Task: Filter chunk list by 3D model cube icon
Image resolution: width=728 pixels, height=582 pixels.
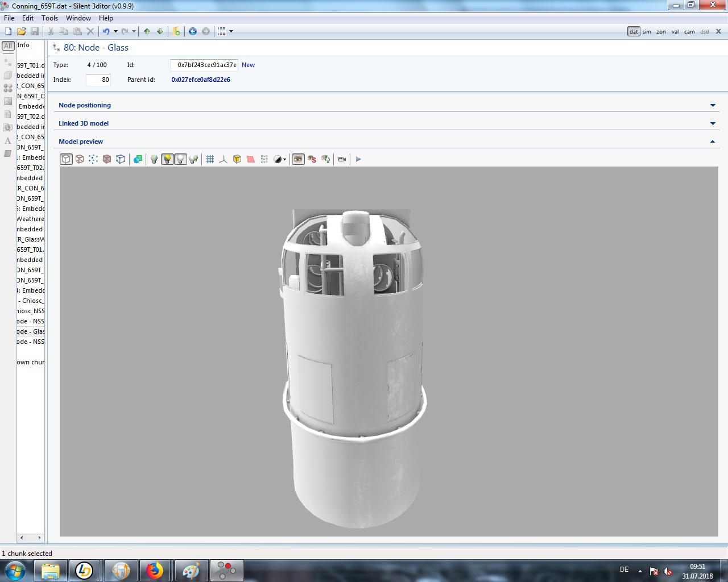Action: pos(8,75)
